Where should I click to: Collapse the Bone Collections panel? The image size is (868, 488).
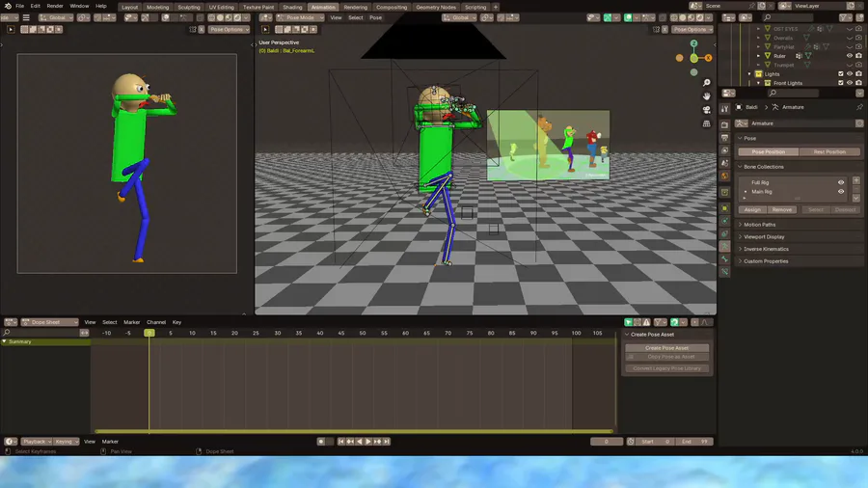pos(740,167)
